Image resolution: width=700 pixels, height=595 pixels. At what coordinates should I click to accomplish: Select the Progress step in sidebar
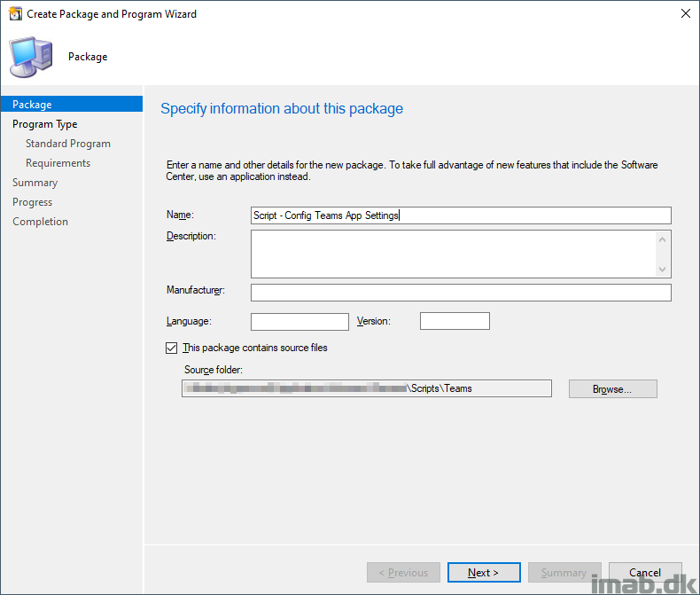tap(32, 202)
